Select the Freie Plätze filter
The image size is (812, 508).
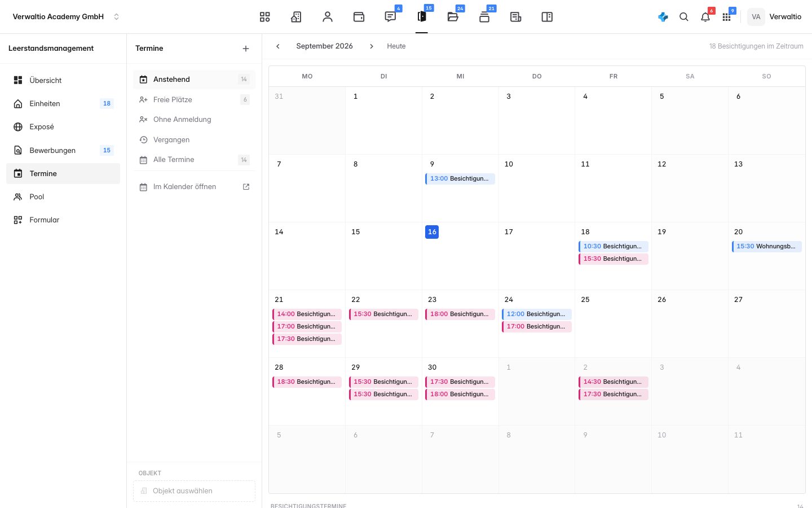(x=194, y=99)
